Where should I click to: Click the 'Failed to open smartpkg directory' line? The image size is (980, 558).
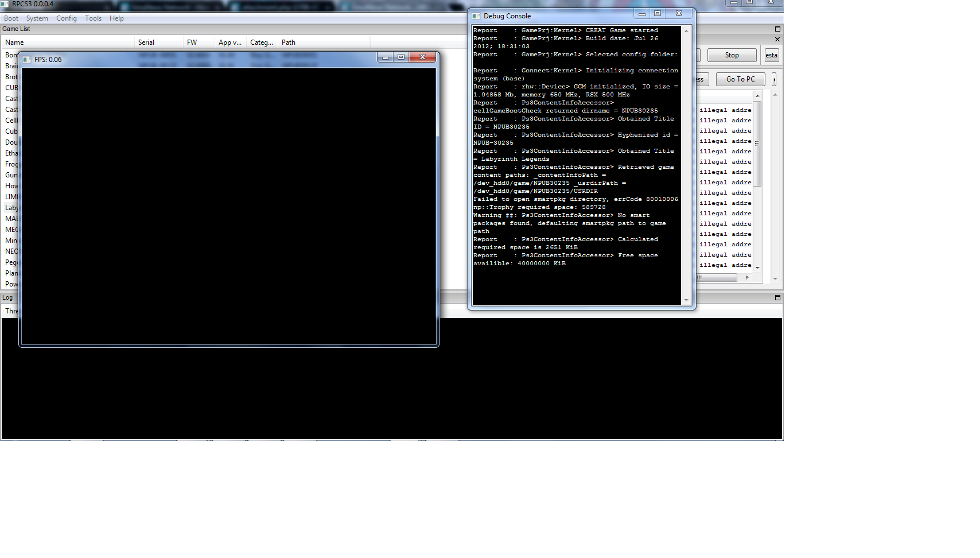click(575, 199)
